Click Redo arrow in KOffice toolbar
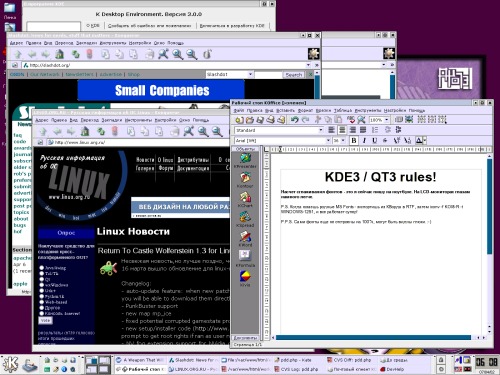 click(305, 119)
